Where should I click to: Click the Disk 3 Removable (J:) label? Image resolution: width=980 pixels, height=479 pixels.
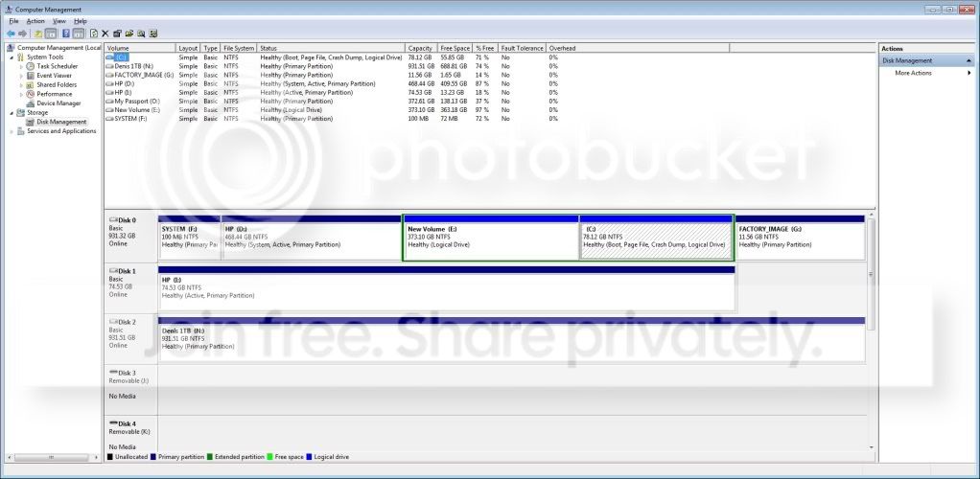(x=131, y=390)
